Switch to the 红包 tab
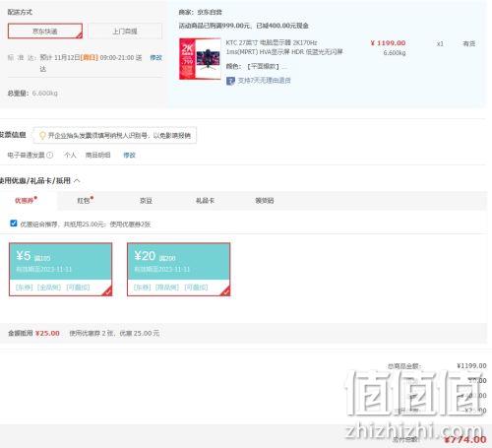The image size is (492, 448). 85,200
